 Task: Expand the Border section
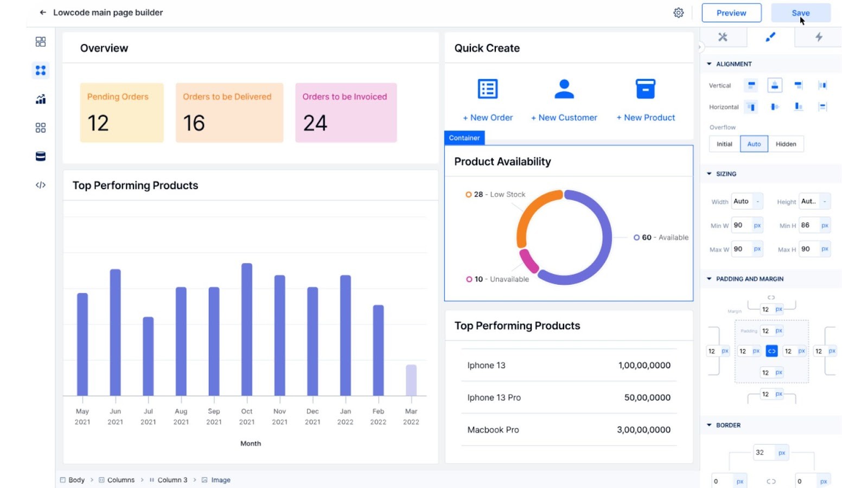tap(709, 425)
